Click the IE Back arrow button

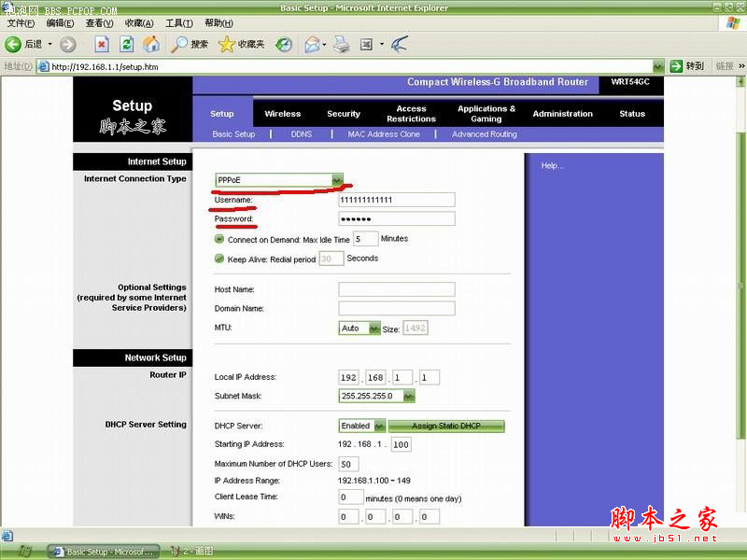pos(13,44)
